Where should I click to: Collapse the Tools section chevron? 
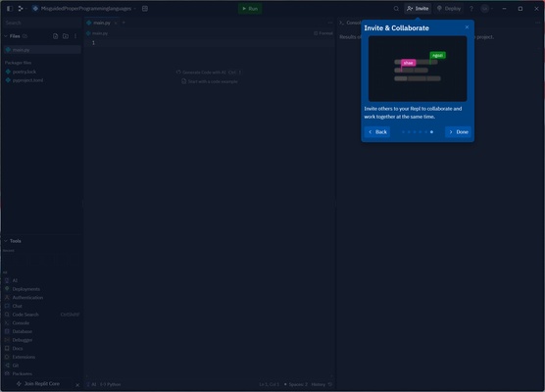[6, 241]
